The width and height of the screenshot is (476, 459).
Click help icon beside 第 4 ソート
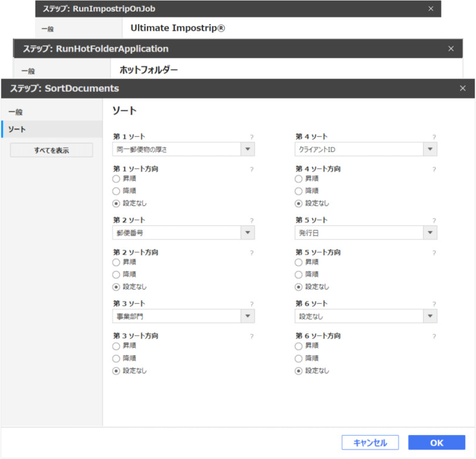coord(434,137)
